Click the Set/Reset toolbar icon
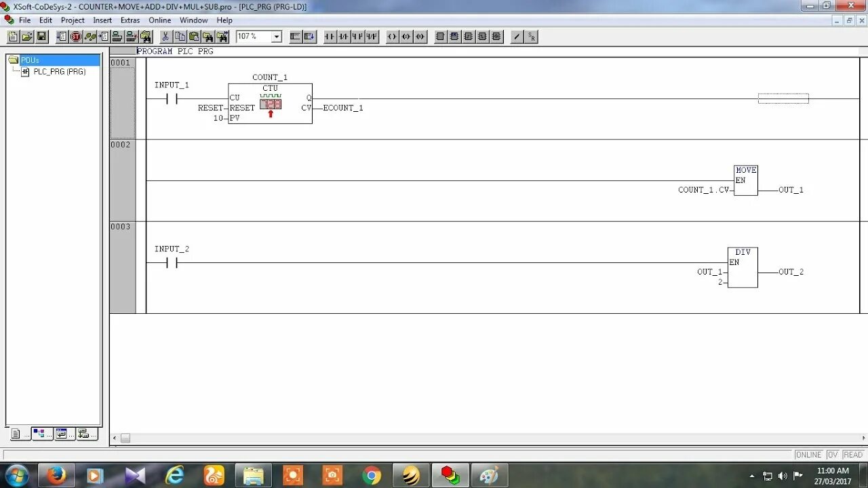Screen dimensions: 868x488 click(x=532, y=37)
